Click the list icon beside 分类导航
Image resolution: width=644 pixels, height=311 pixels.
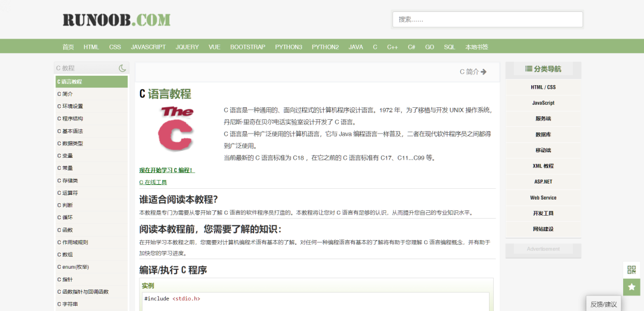tap(528, 69)
